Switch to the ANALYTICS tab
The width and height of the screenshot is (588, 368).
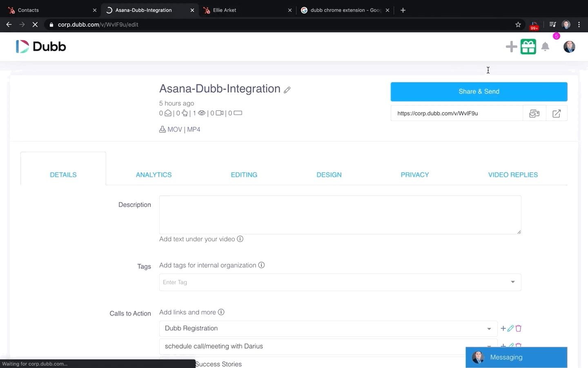pos(154,175)
